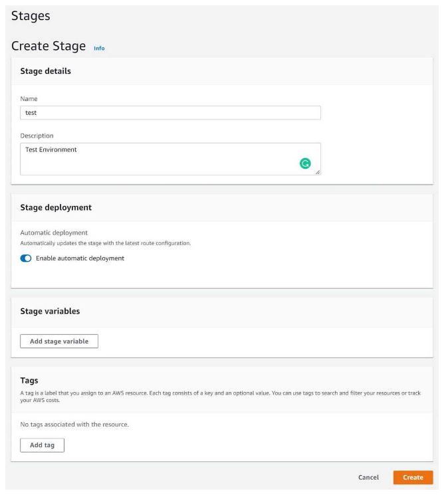Image resolution: width=448 pixels, height=497 pixels.
Task: Open the Info link next to Create Stage
Action: coord(99,49)
